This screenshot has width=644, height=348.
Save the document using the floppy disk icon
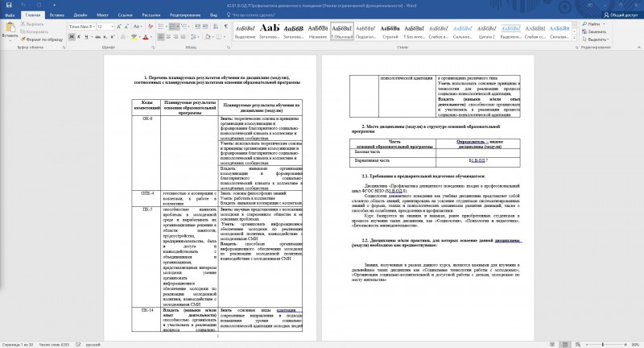[9, 6]
